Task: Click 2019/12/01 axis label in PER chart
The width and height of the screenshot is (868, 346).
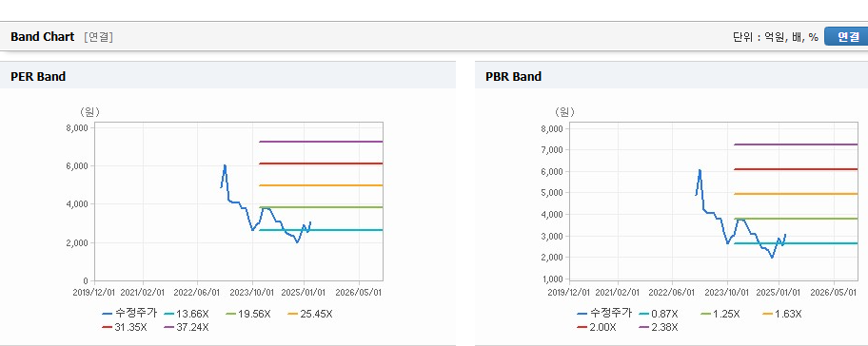Action: (x=95, y=292)
